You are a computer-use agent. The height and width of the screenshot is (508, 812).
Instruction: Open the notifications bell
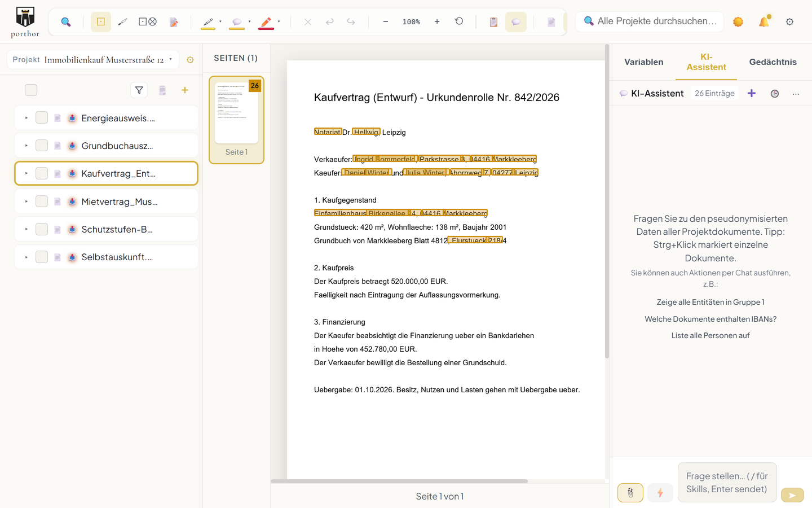coord(764,21)
